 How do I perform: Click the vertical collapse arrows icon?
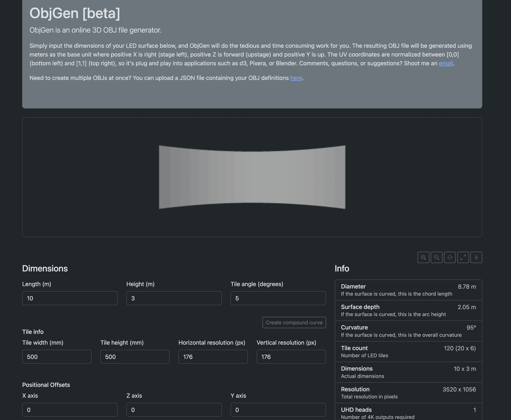coord(476,257)
